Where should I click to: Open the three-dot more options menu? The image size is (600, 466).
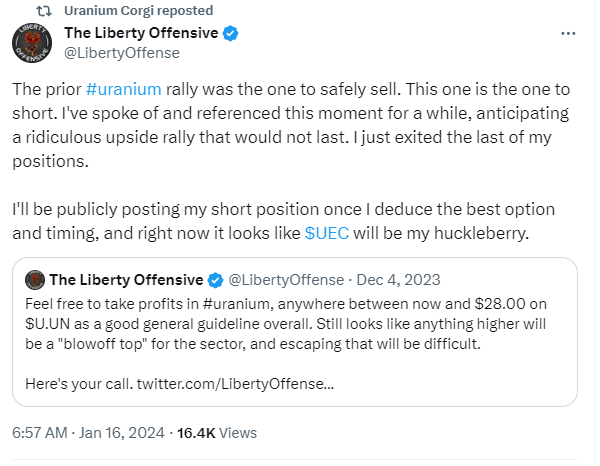[x=568, y=34]
